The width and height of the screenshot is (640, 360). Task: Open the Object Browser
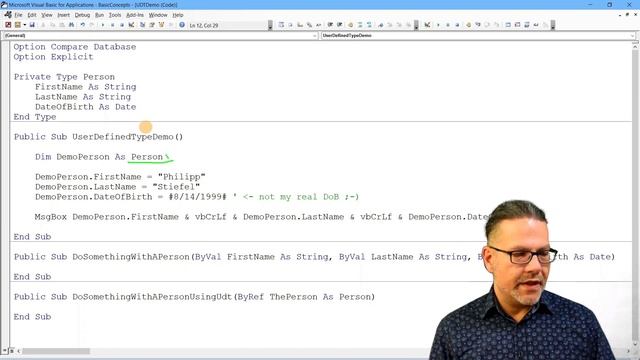[161, 25]
